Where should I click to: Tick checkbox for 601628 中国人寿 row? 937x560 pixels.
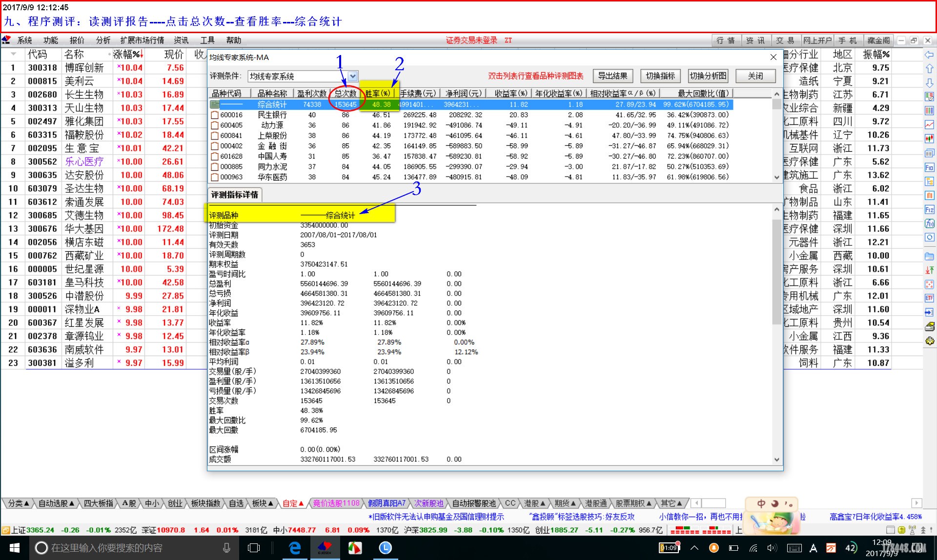point(214,156)
